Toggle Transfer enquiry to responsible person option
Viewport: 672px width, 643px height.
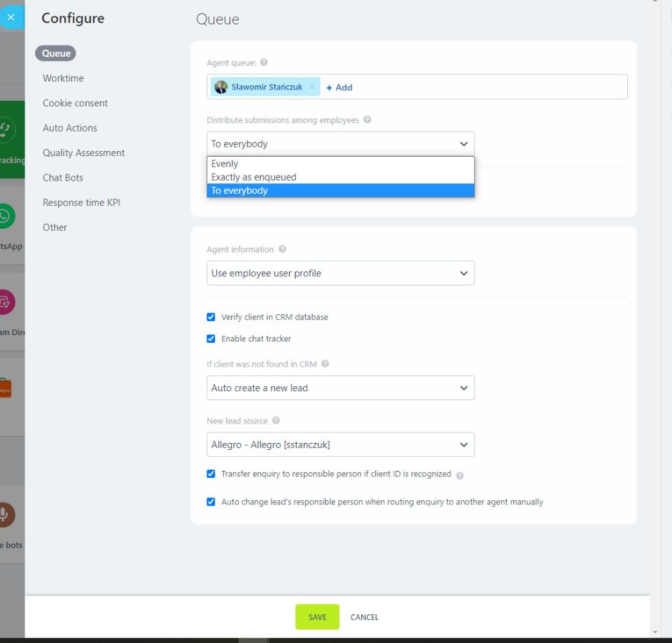[x=211, y=473]
